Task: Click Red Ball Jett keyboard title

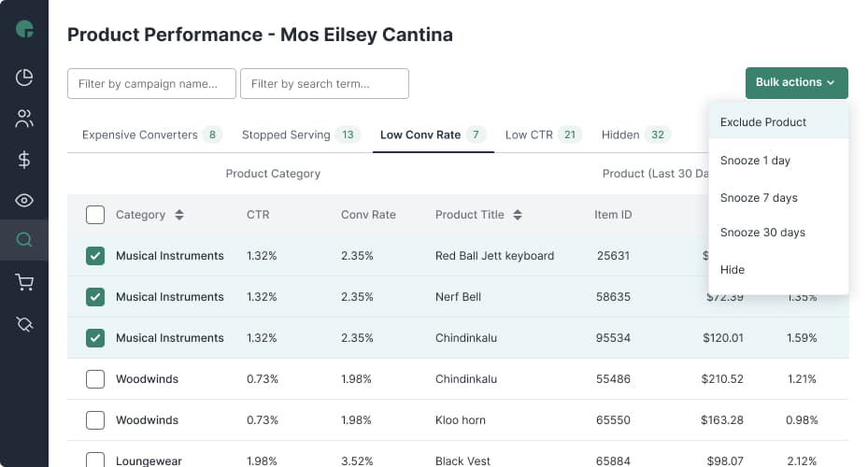Action: point(494,256)
